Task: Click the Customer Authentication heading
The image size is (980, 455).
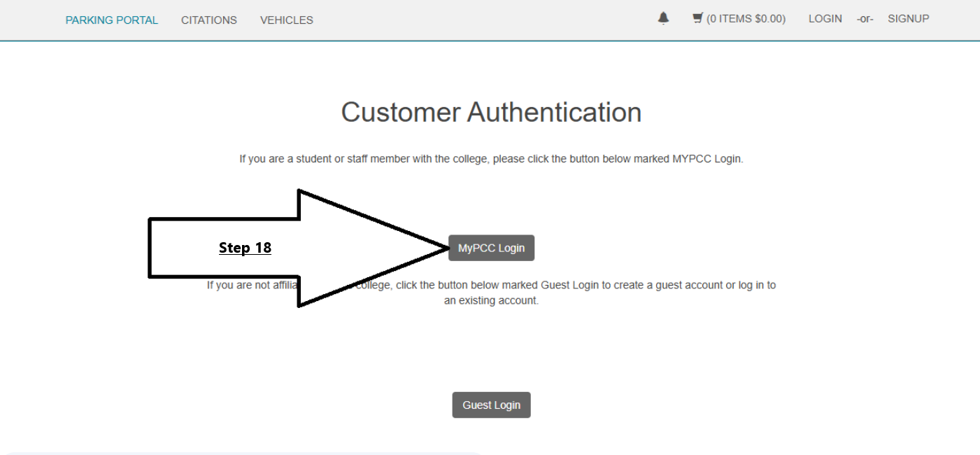Action: pyautogui.click(x=491, y=112)
